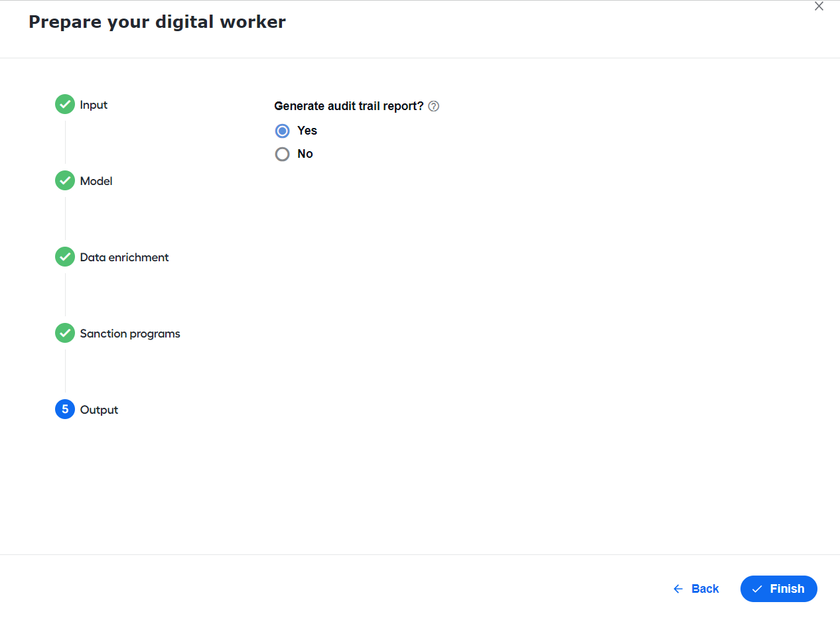Go to the Model step label
840x618 pixels.
(96, 181)
